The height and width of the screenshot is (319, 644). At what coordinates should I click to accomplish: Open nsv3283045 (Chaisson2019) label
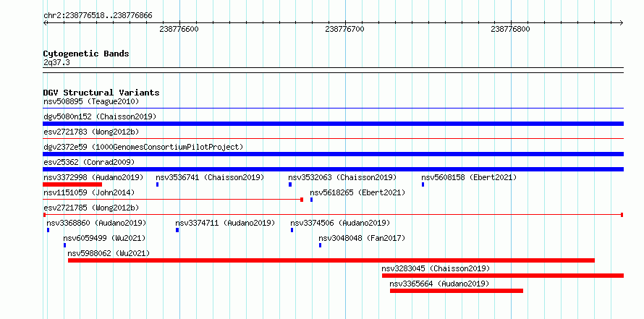(436, 268)
